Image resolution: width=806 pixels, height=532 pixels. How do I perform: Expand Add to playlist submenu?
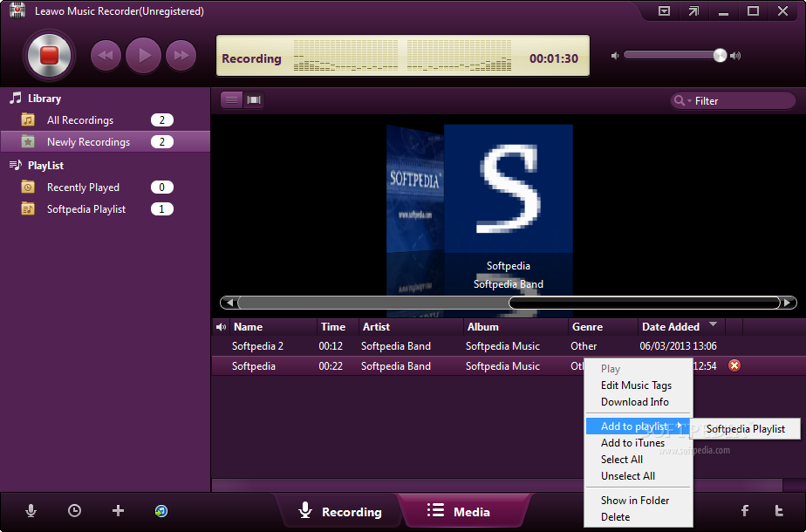pyautogui.click(x=638, y=426)
